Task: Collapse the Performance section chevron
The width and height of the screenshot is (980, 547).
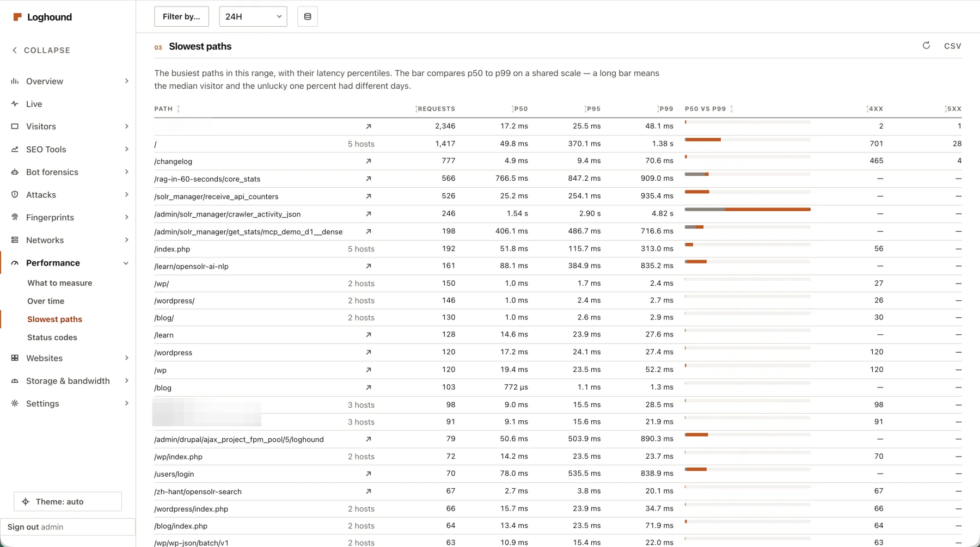Action: click(x=126, y=263)
